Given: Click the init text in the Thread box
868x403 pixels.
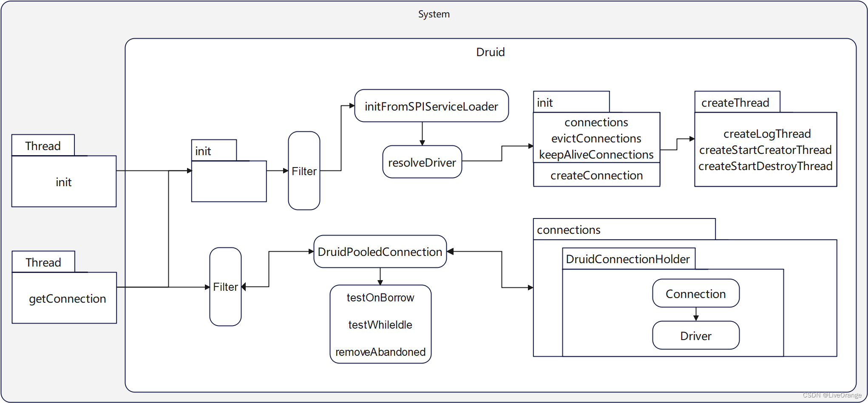Looking at the screenshot, I should coord(64,182).
